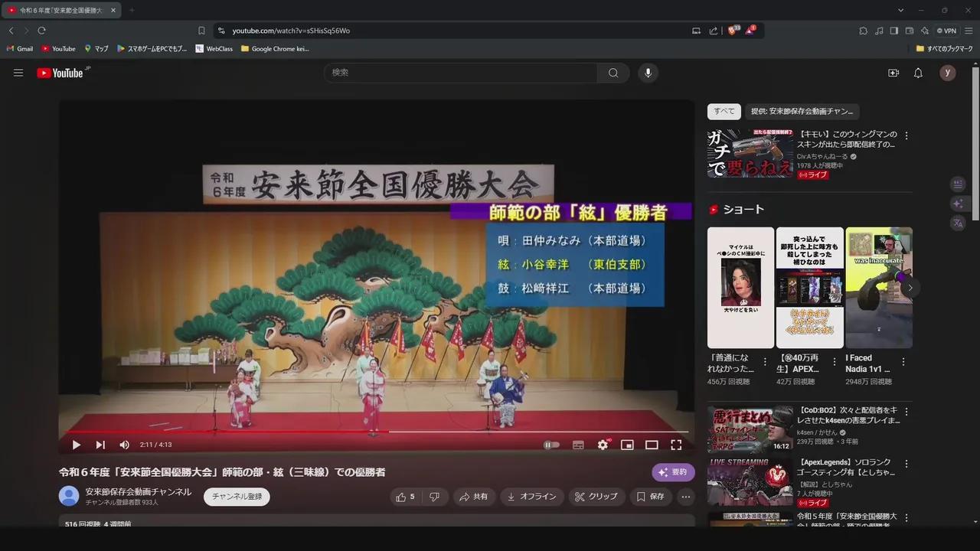Screen dimensions: 980x551
Task: Open options for the 令和5年度 video
Action: tap(906, 518)
